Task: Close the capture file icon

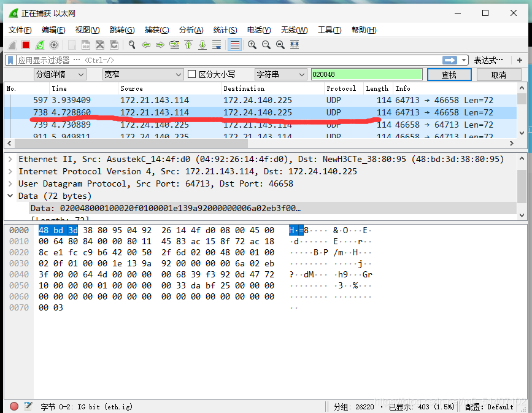Action: click(100, 45)
